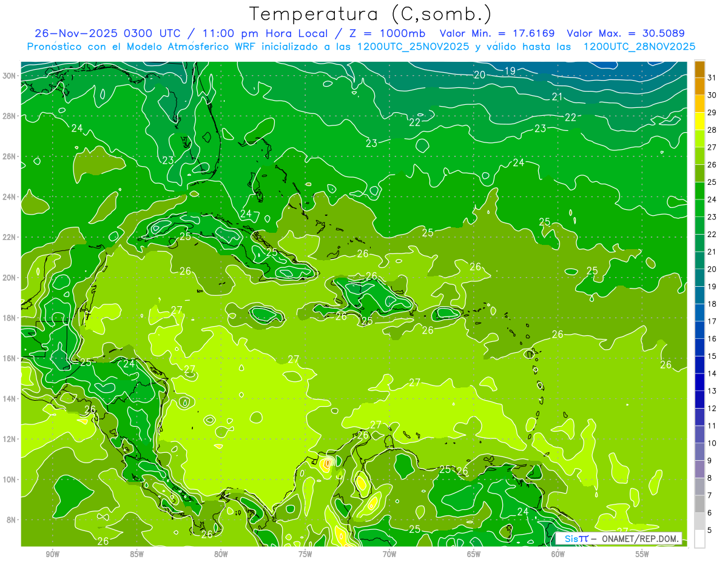Screen dimensions: 728x562
Task: Pick the blue swatch between 16 and 17
Action: point(699,330)
